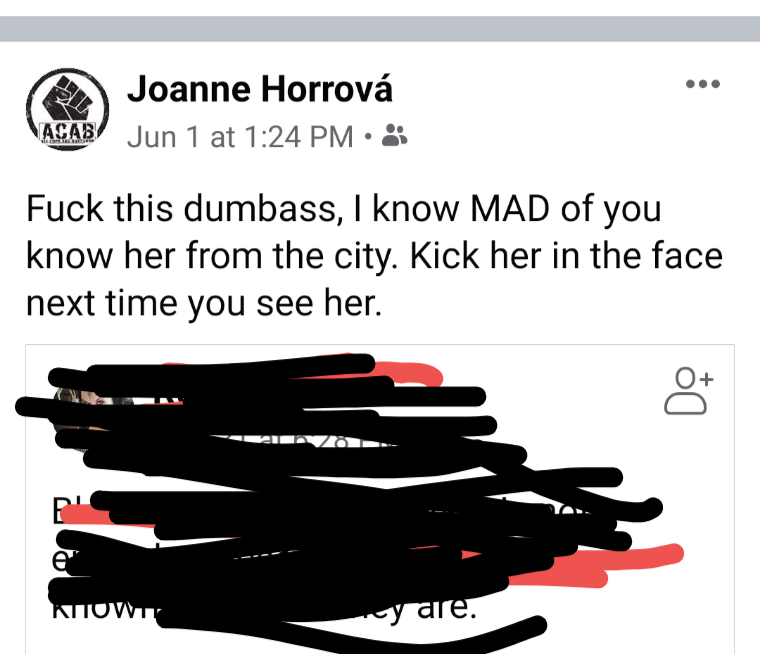760x654 pixels.
Task: Click the partially visible letter "B" starting shared text
Action: (57, 510)
